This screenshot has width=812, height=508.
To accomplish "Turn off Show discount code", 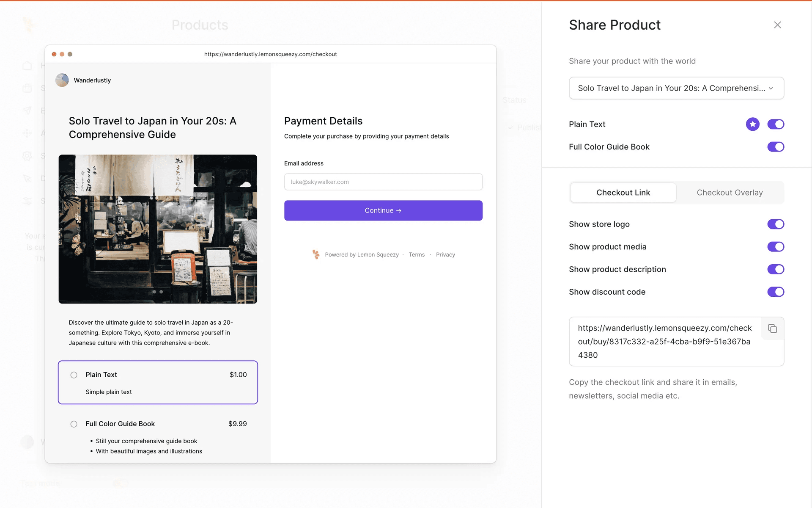I will pyautogui.click(x=776, y=292).
